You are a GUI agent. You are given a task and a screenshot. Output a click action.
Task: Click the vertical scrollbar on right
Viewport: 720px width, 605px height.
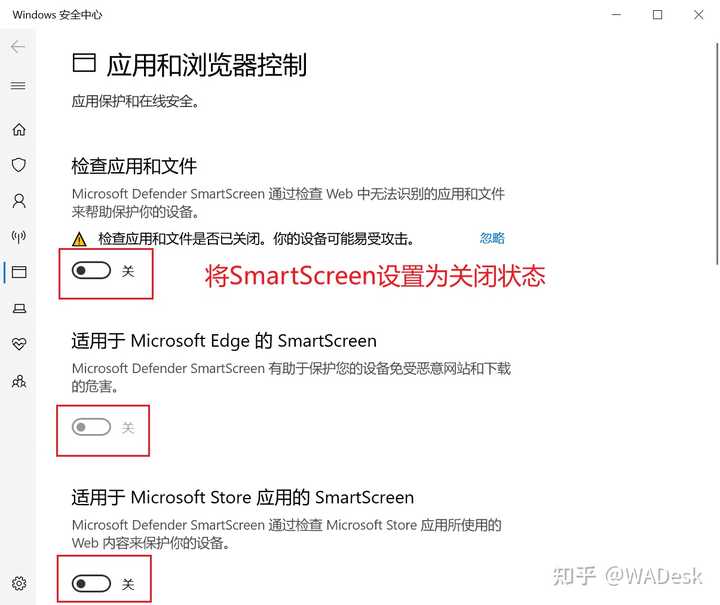click(716, 154)
